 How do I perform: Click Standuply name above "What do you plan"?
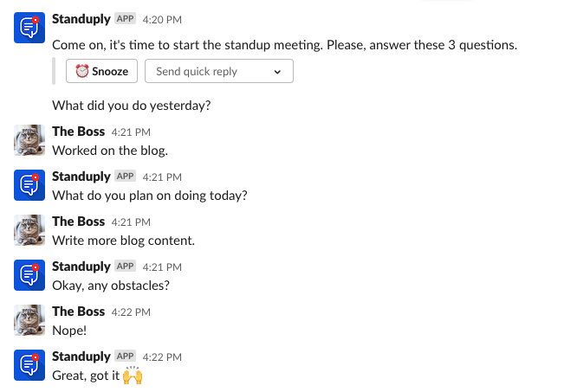(x=81, y=177)
